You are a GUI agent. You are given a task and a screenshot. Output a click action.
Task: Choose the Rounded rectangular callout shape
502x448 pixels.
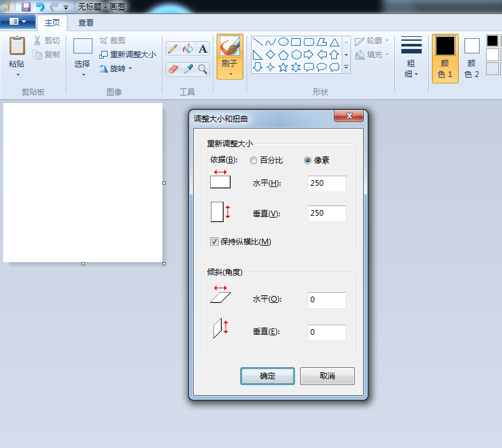click(x=308, y=67)
